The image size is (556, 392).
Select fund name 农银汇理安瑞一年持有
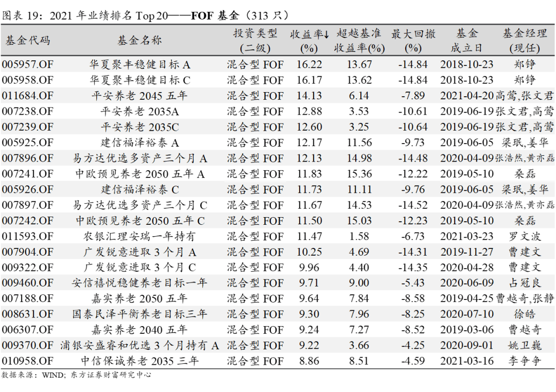pyautogui.click(x=140, y=237)
